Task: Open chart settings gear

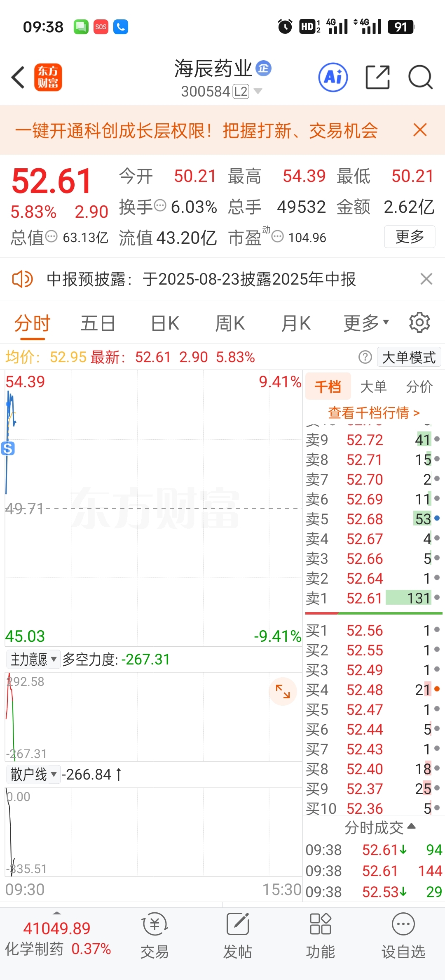Action: coord(419,323)
